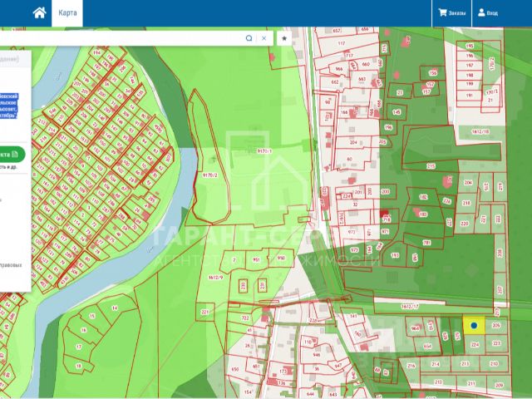This screenshot has height=399, width=532.
Task: Select parcel labeled 1612/18
Action: pyautogui.click(x=480, y=131)
